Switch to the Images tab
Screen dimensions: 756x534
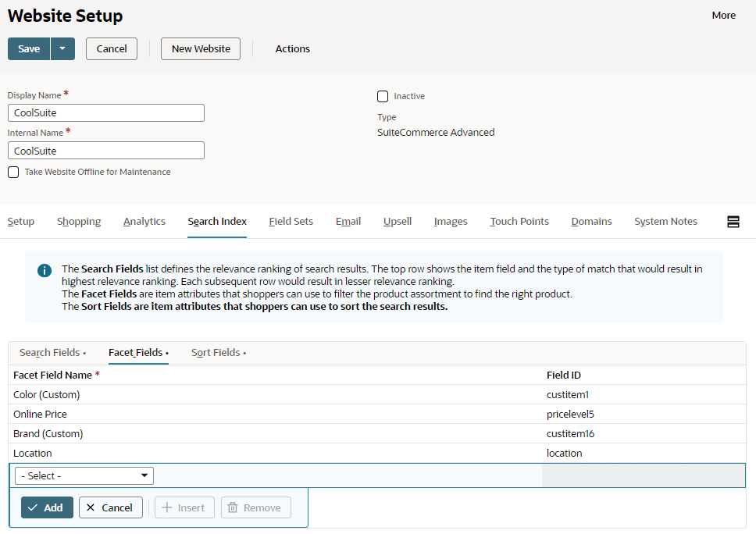coord(451,221)
